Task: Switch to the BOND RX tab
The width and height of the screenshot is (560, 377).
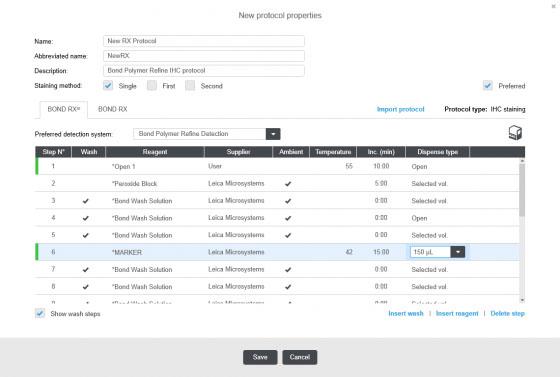Action: pos(112,109)
